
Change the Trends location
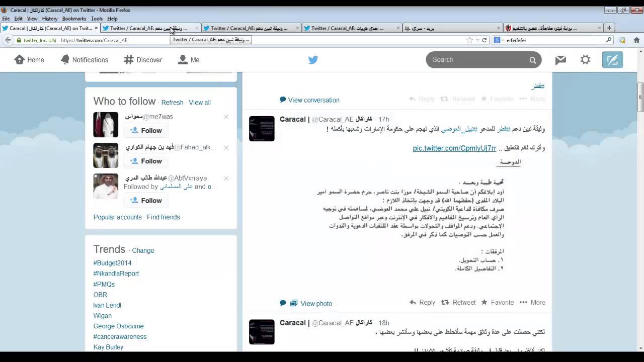143,250
